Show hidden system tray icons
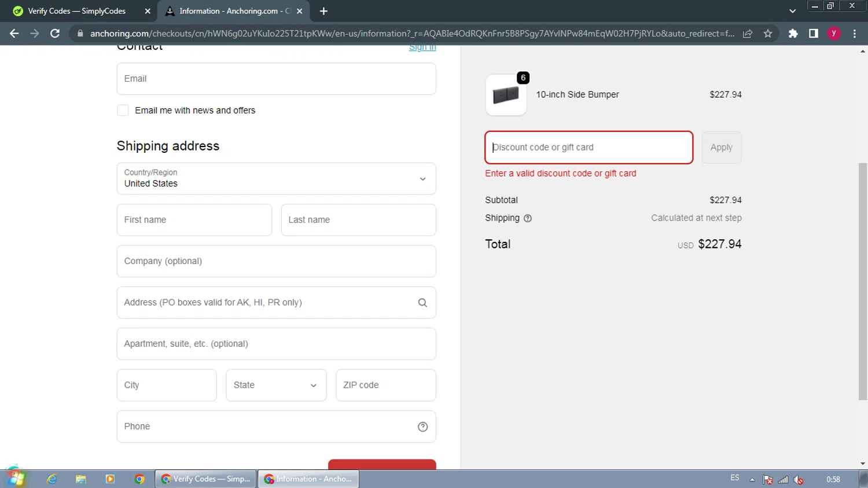The width and height of the screenshot is (868, 488). pos(752,480)
